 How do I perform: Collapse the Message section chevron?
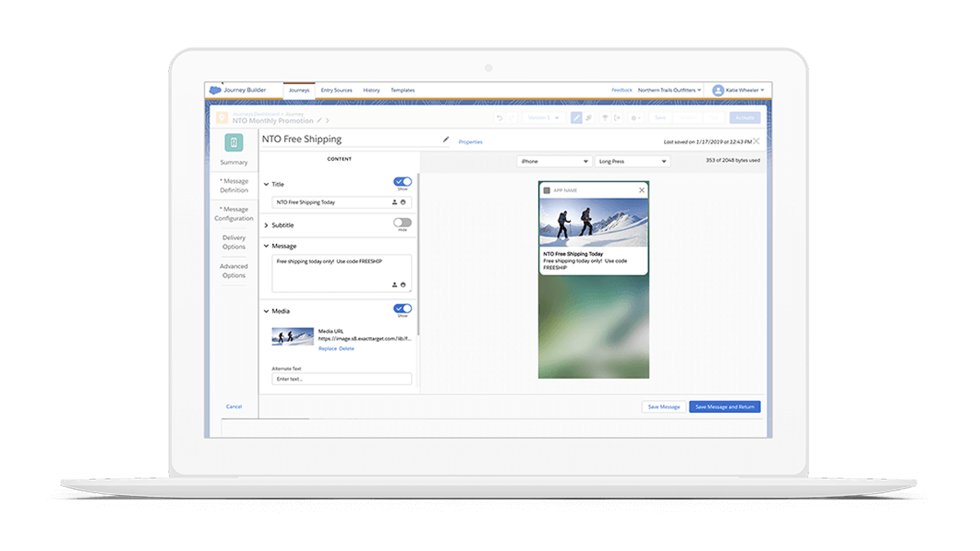(266, 246)
